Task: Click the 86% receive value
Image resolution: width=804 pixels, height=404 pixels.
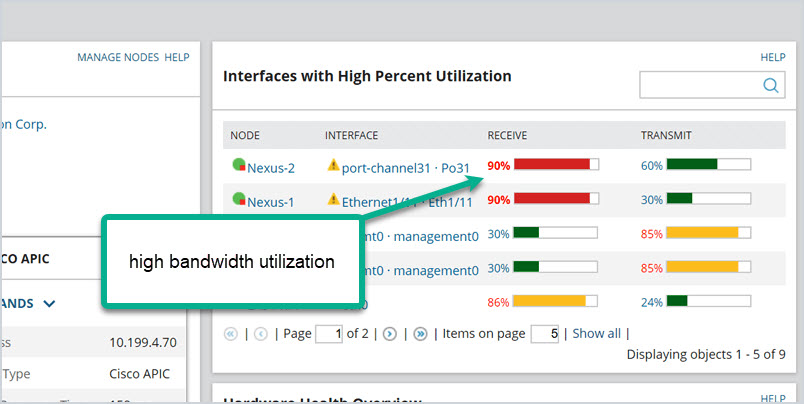Action: coord(498,302)
